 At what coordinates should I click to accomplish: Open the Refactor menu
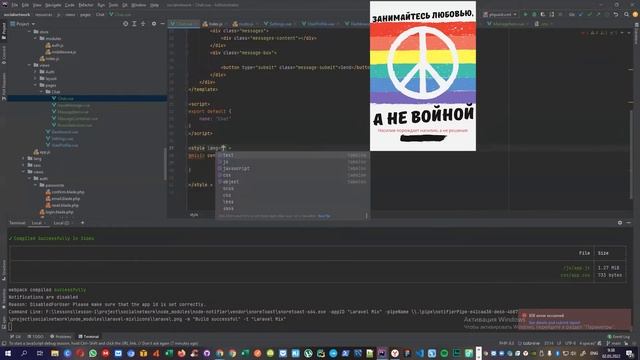[86, 5]
